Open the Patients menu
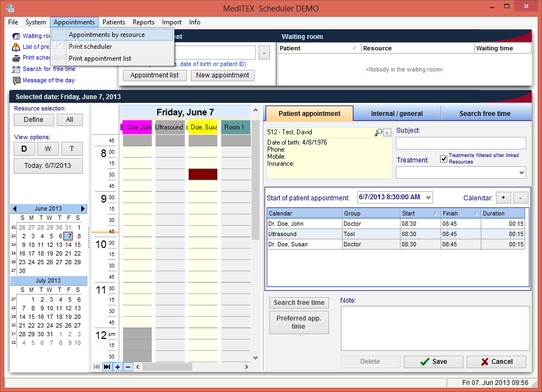 point(114,22)
